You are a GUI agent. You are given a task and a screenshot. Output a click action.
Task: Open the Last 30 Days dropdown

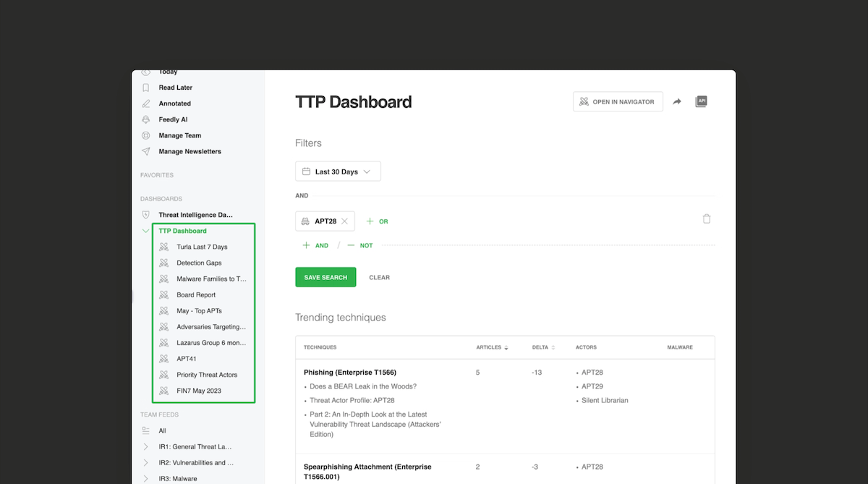pos(338,171)
